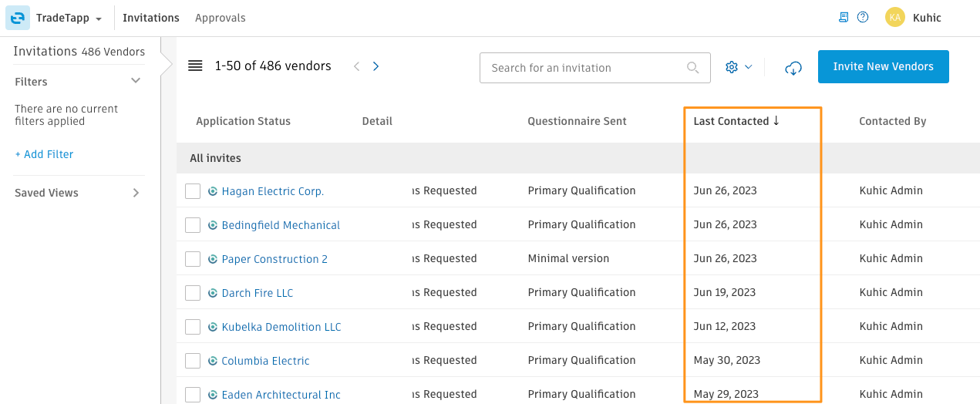
Task: Select the Darch Fire LLC checkbox
Action: [193, 293]
